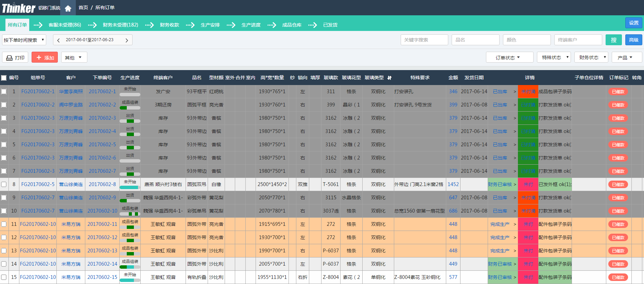The image size is (644, 284).
Task: Click 已催款 badge in row 8
Action: (x=618, y=184)
